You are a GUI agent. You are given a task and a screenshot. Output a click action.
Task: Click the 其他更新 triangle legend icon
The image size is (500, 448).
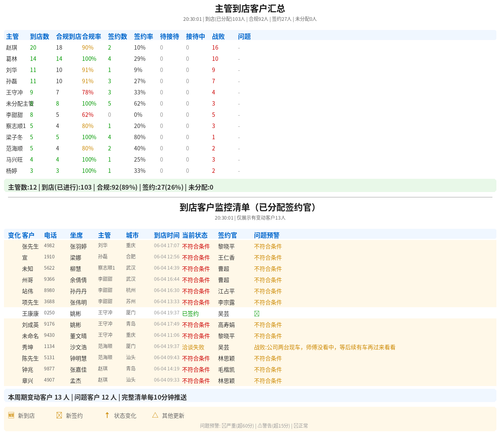(x=155, y=415)
